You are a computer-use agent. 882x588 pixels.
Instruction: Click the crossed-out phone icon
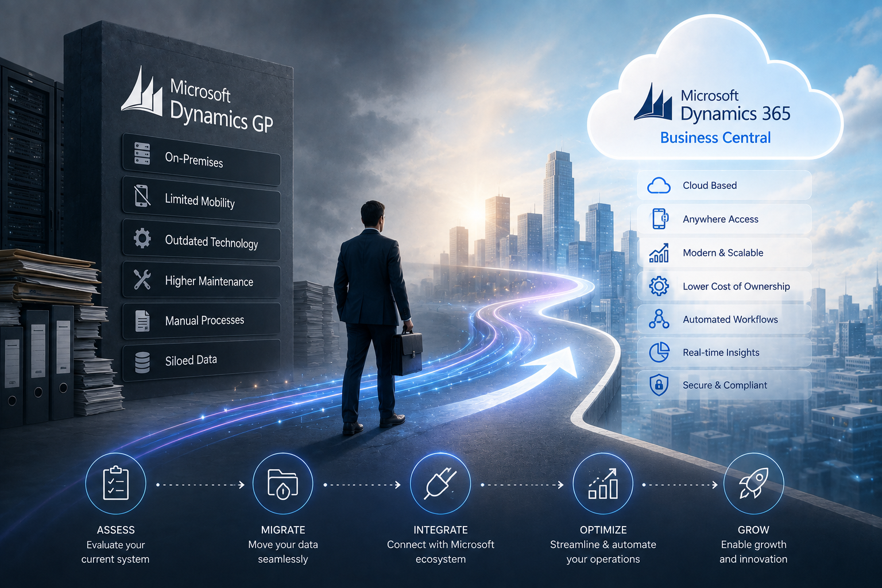pyautogui.click(x=142, y=195)
